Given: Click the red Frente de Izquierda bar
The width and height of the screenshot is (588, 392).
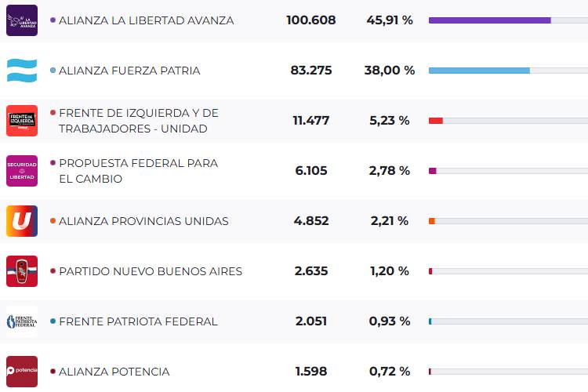Looking at the screenshot, I should click(436, 121).
